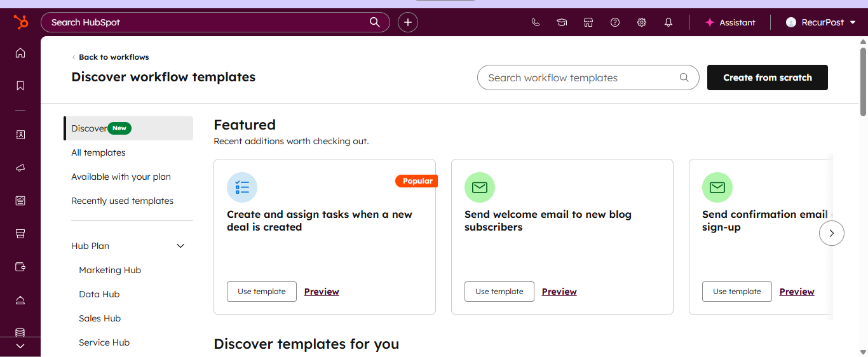Select All templates in left menu

click(98, 152)
